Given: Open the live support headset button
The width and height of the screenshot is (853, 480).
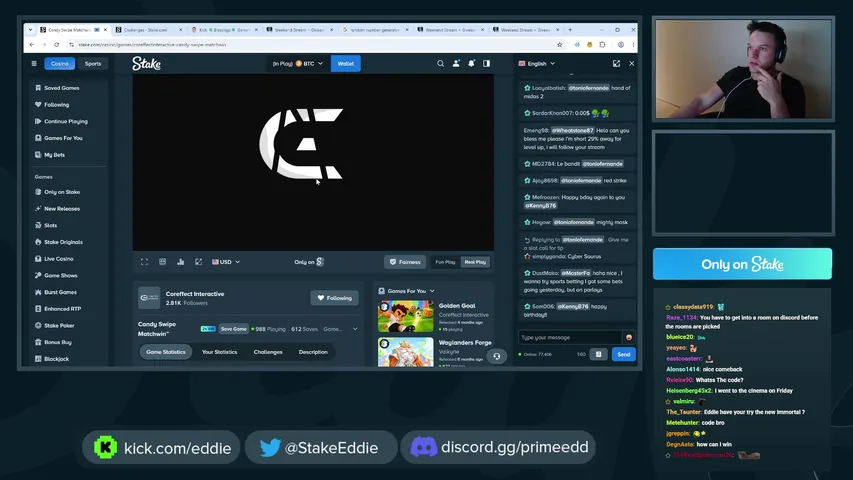Looking at the screenshot, I should [x=496, y=356].
